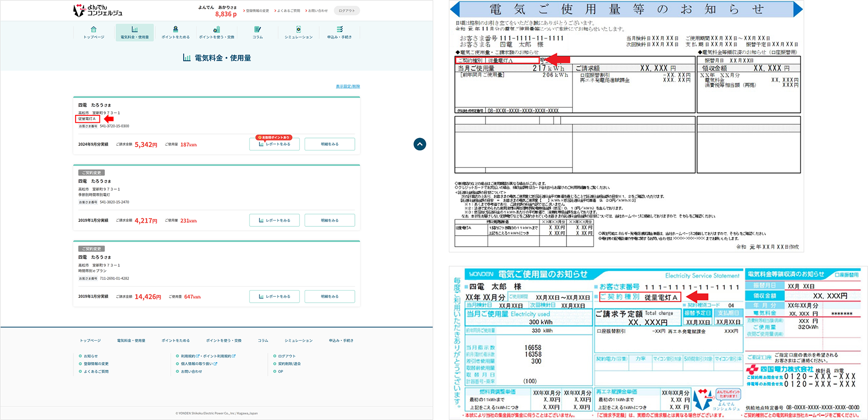Image resolution: width=868 pixels, height=420 pixels.
Task: Click the 未取得ポイントあり badge
Action: 274,137
